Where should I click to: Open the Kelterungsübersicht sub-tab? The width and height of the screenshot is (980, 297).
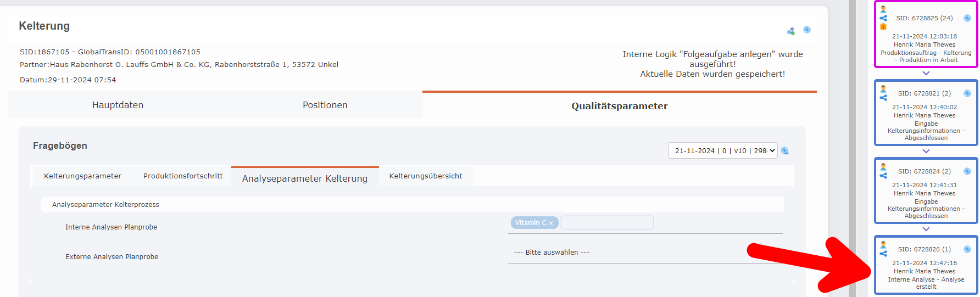(426, 176)
